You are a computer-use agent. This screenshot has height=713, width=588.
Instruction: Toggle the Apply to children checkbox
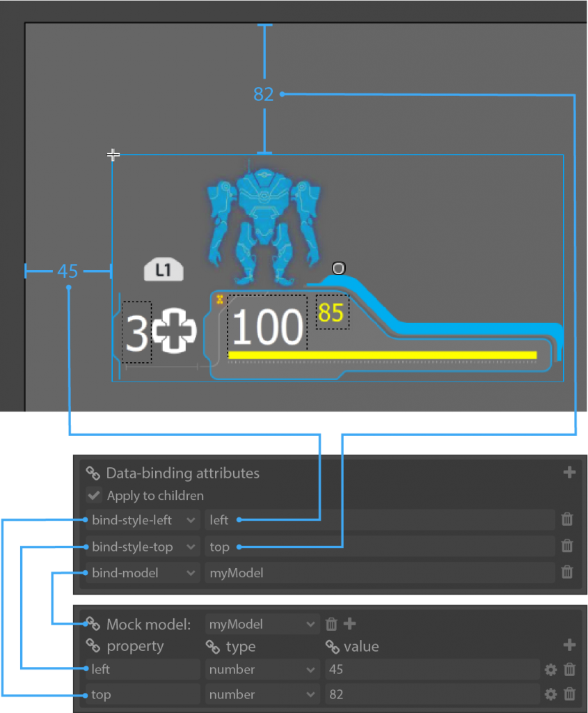93,496
